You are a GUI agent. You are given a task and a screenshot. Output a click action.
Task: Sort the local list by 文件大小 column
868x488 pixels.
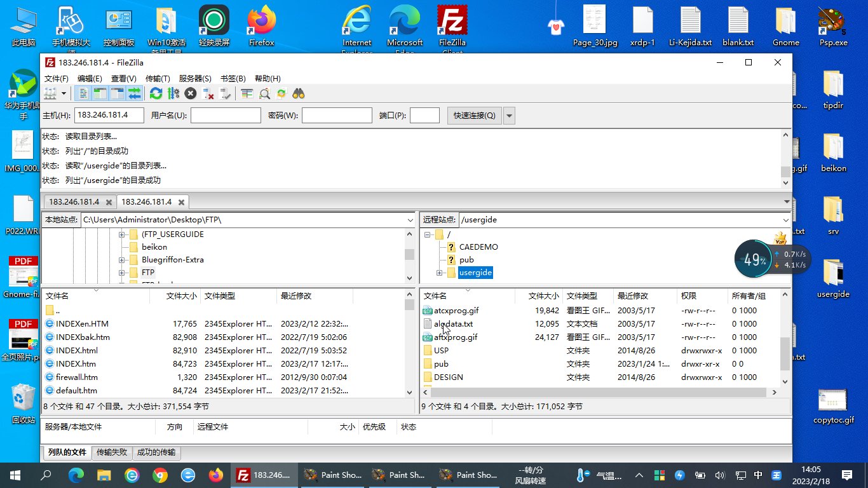pos(175,296)
